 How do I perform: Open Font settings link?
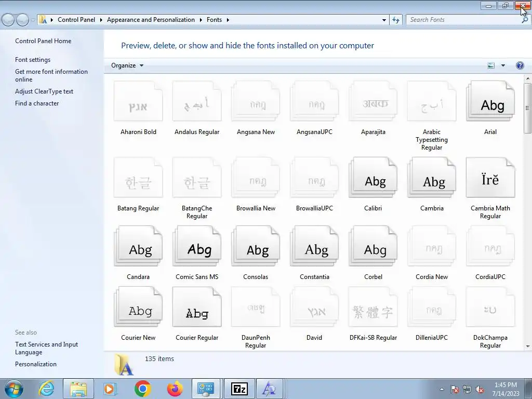33,60
